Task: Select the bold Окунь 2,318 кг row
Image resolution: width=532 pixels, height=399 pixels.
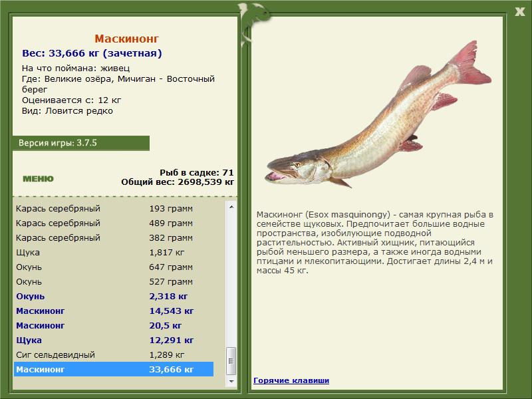Action: (114, 296)
